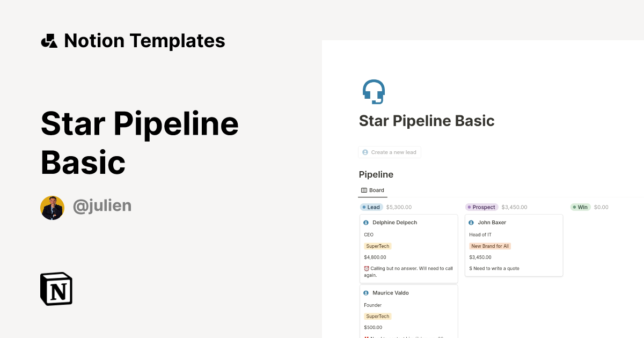Click the blue headset page icon
Viewport: 644px width, 338px height.
point(373,91)
